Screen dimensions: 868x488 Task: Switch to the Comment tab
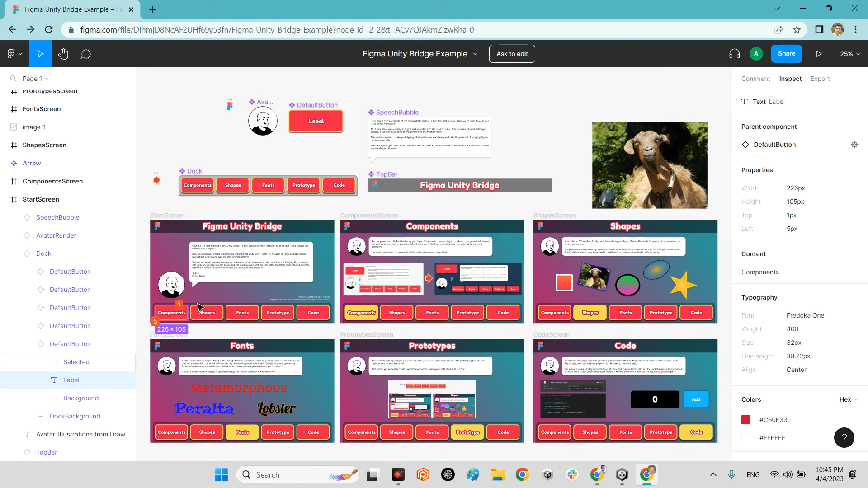[755, 79]
